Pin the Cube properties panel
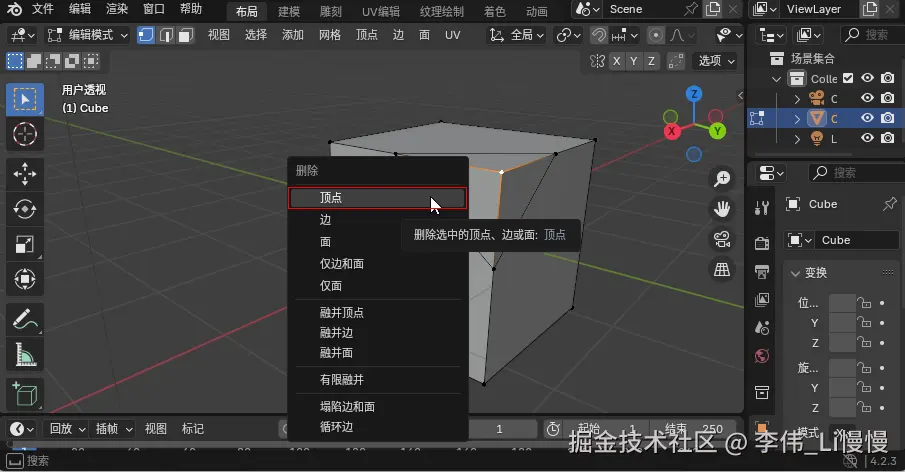The image size is (905, 472). [x=889, y=204]
